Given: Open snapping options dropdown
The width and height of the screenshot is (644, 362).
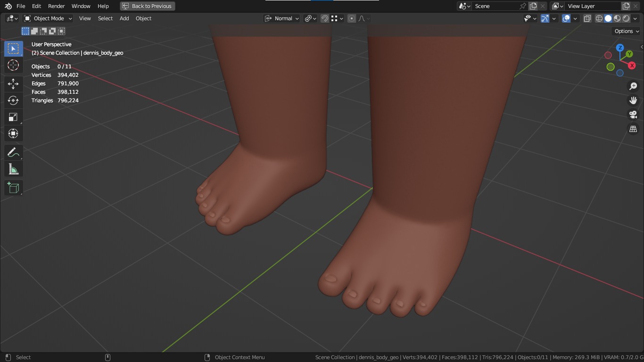Looking at the screenshot, I should [x=338, y=18].
